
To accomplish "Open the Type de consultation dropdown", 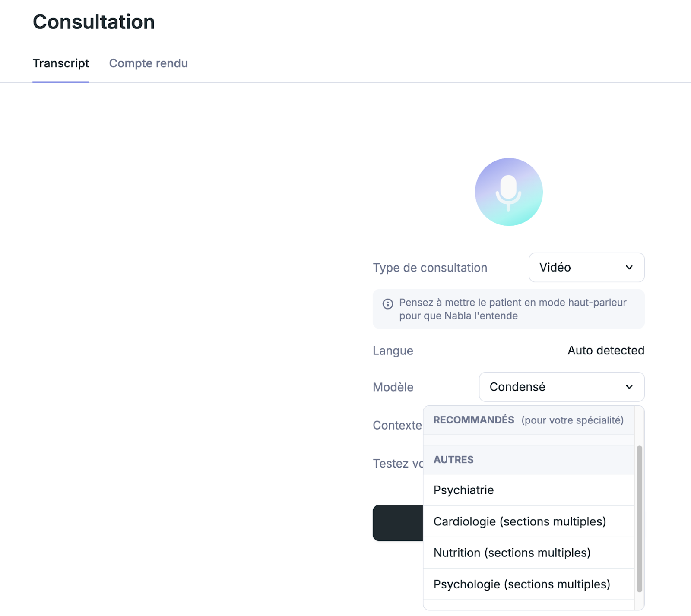I will point(586,268).
